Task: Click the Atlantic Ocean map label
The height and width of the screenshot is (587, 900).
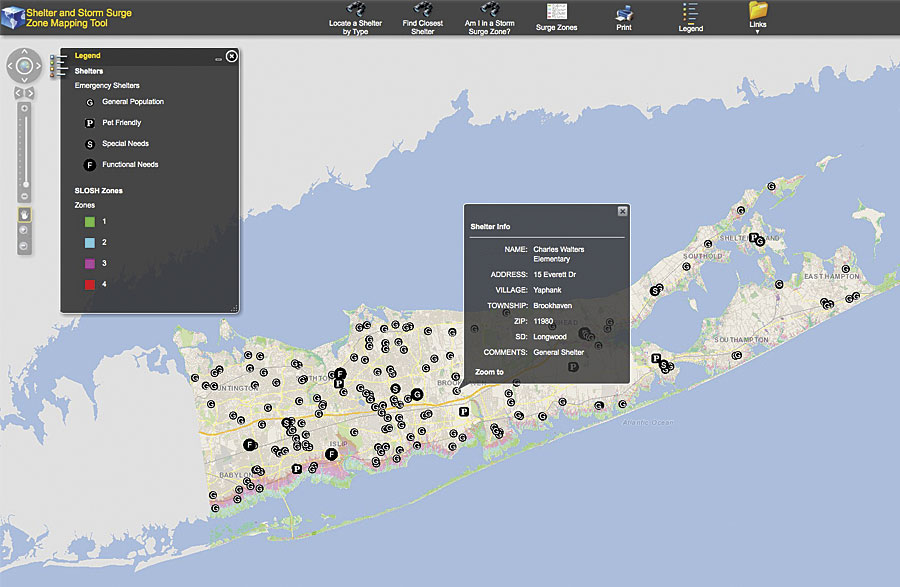Action: click(648, 422)
